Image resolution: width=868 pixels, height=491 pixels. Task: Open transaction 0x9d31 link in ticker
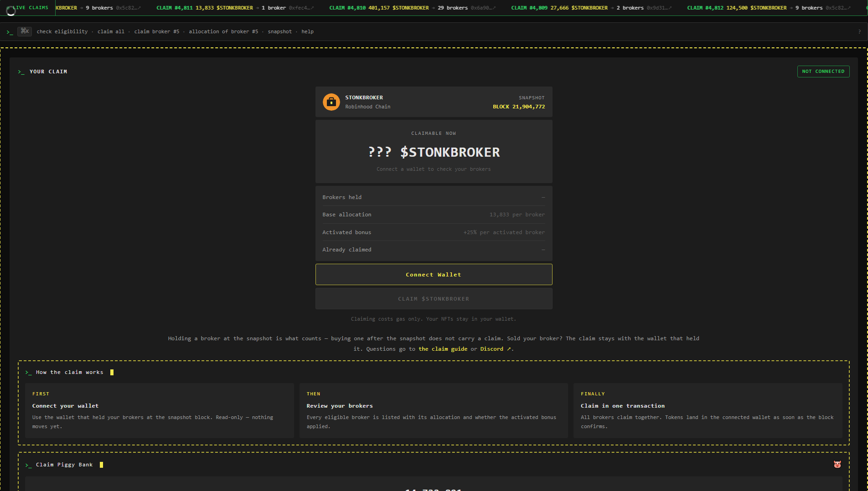[659, 8]
